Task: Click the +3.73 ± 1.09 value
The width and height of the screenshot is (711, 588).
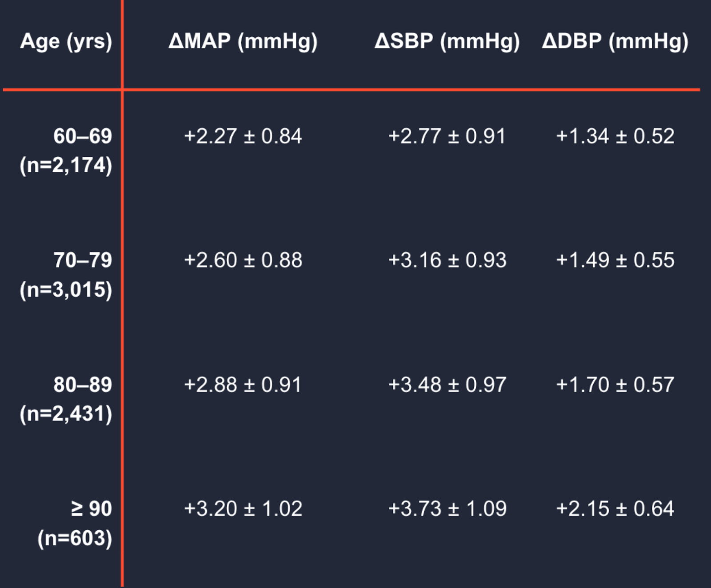Action: click(x=447, y=509)
